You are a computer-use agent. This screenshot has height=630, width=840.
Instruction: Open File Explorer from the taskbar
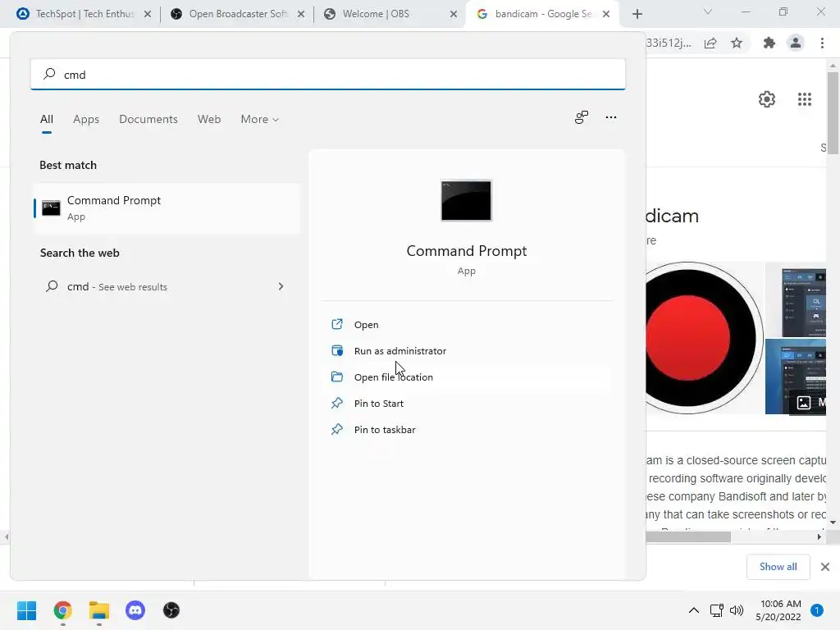pos(99,610)
